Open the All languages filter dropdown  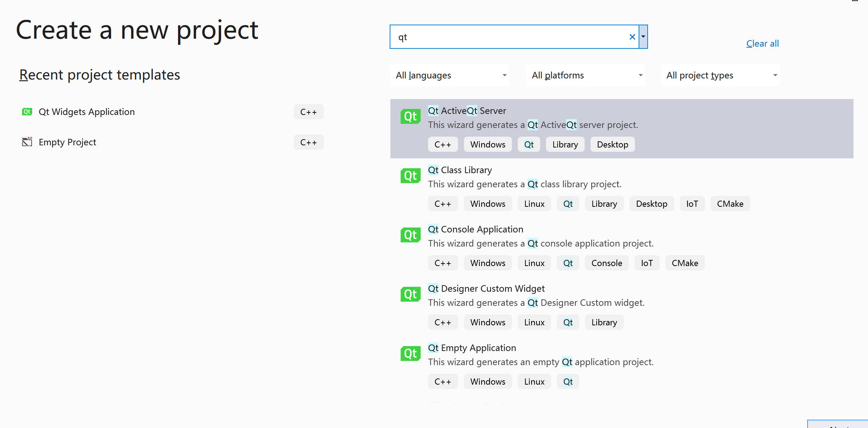click(x=449, y=75)
